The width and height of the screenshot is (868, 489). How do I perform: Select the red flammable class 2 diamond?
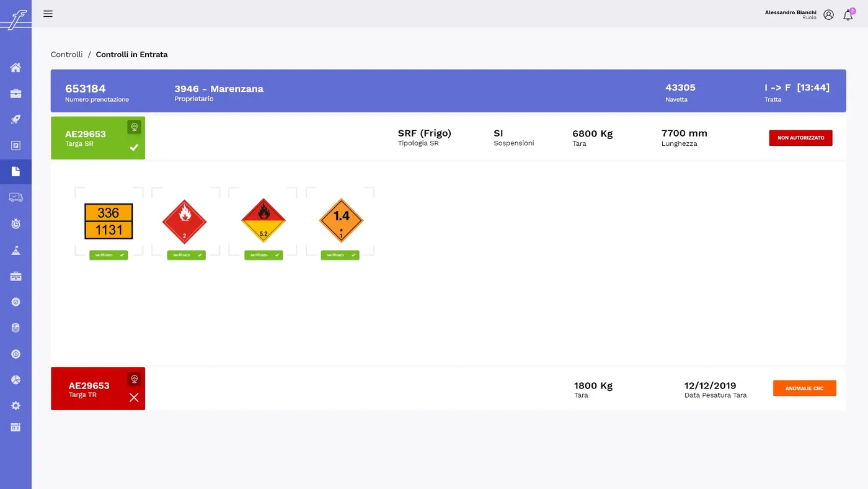pyautogui.click(x=184, y=222)
